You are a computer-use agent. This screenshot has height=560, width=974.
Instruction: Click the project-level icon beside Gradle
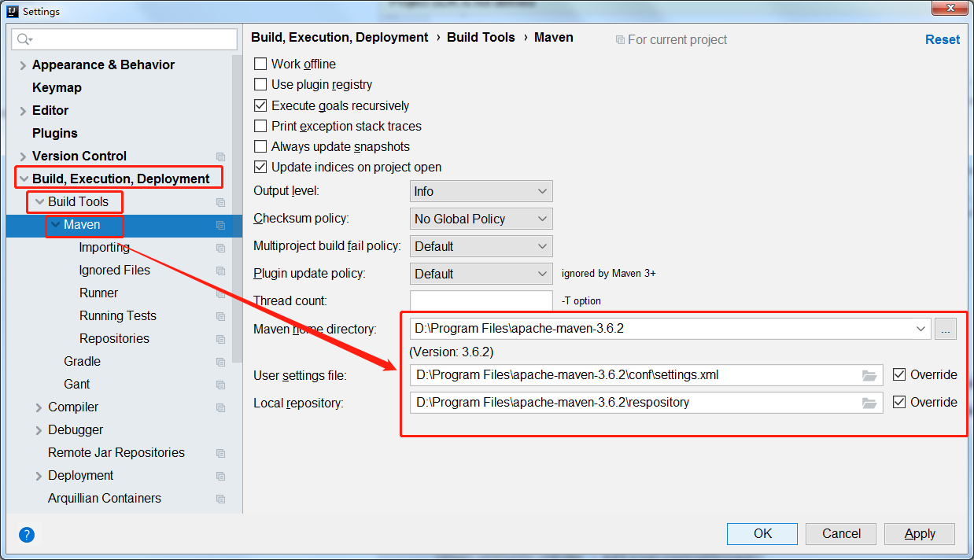click(x=220, y=362)
